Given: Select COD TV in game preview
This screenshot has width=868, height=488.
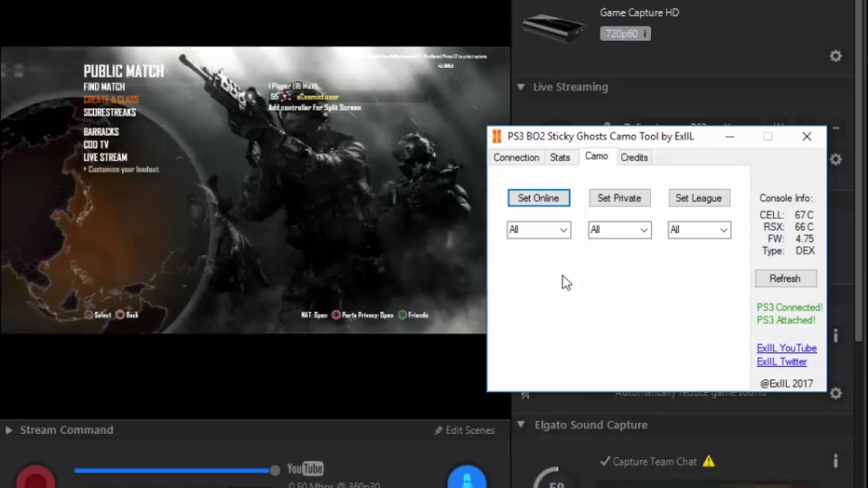Looking at the screenshot, I should (x=96, y=144).
